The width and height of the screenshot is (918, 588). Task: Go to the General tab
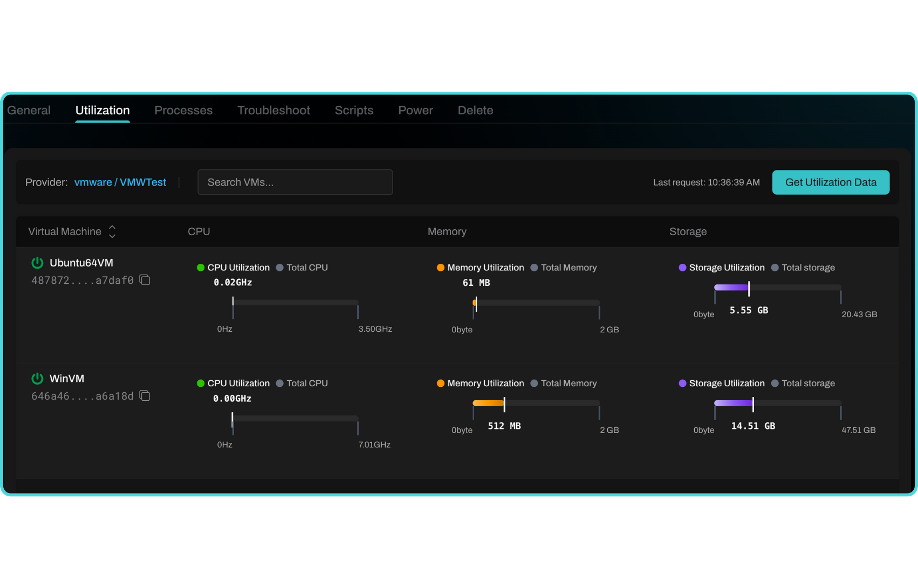29,111
